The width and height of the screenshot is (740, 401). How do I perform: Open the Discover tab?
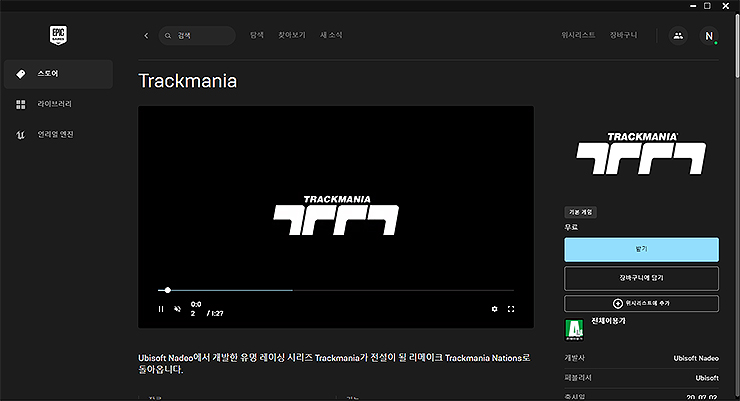[257, 35]
